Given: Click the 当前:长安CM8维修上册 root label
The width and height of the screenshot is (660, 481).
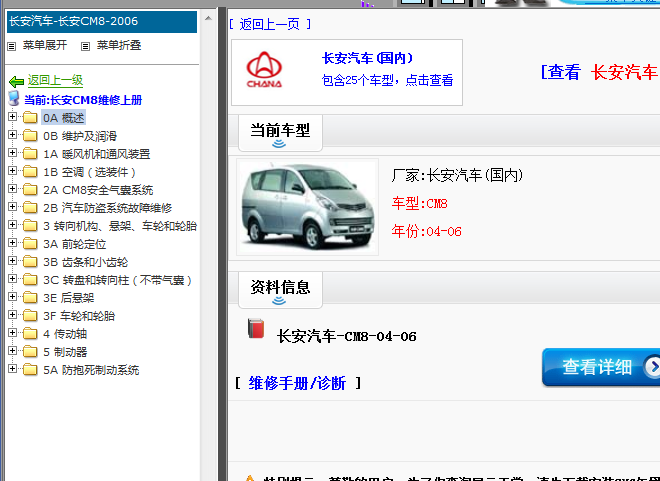Looking at the screenshot, I should 83,100.
